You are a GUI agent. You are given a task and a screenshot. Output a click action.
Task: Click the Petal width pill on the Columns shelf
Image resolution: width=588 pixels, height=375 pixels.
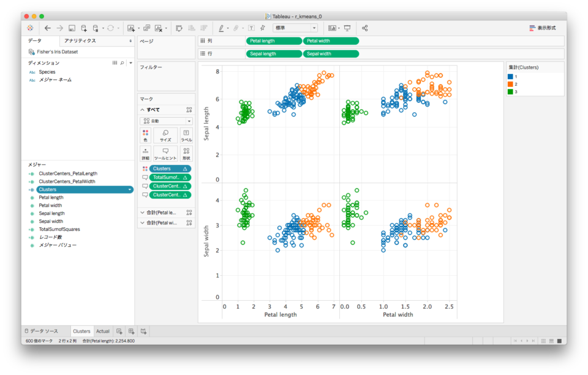coord(331,40)
